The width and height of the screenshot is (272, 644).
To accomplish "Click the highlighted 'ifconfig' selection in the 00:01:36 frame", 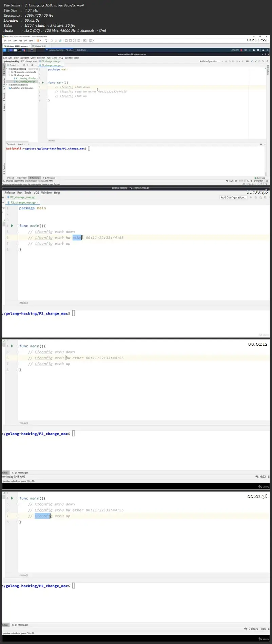I will coord(42,516).
